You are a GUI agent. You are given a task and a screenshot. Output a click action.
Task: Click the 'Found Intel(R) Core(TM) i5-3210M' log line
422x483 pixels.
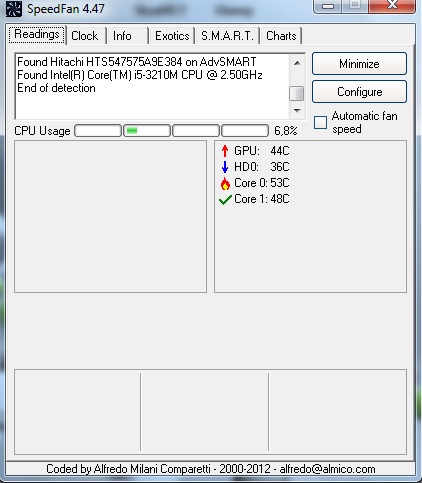(140, 75)
